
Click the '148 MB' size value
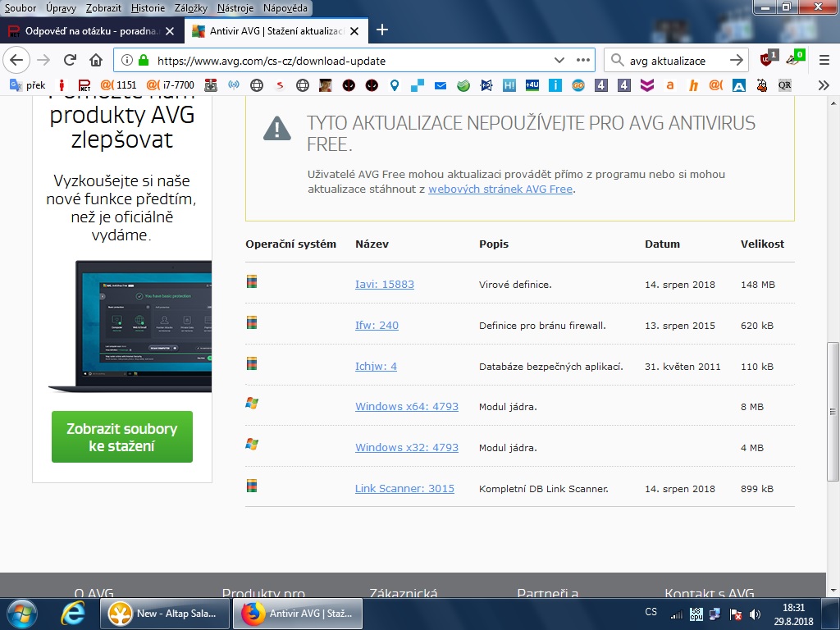click(x=757, y=285)
